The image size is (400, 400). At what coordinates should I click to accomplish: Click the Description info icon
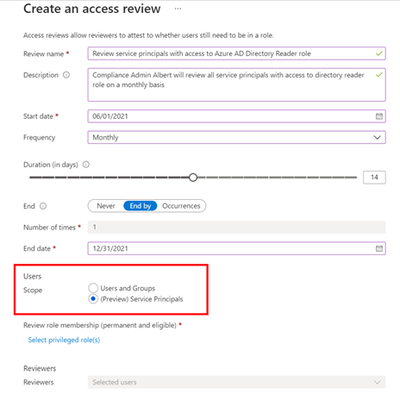click(x=66, y=75)
